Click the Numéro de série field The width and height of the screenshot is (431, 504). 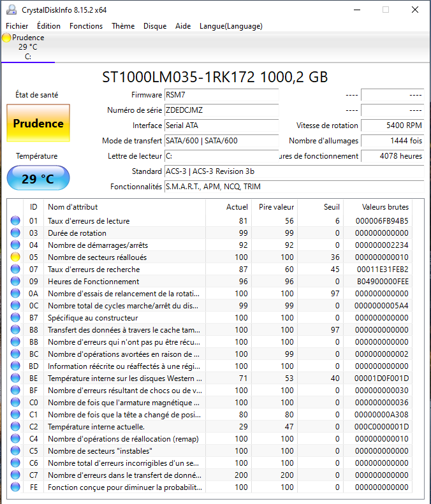(x=221, y=110)
